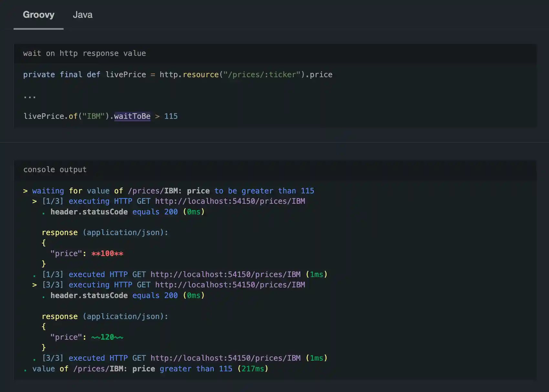
Task: Select the IBM ticker string in code
Action: 93,116
